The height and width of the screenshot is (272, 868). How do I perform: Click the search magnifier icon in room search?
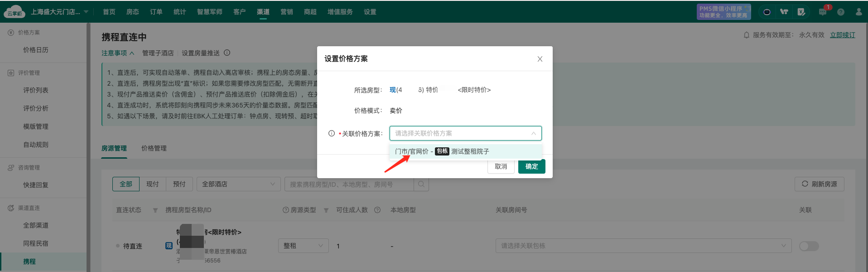coord(421,184)
